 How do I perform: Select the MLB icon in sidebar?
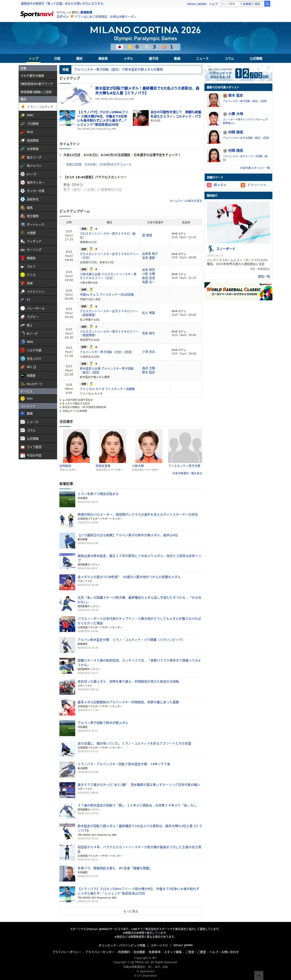(23, 132)
